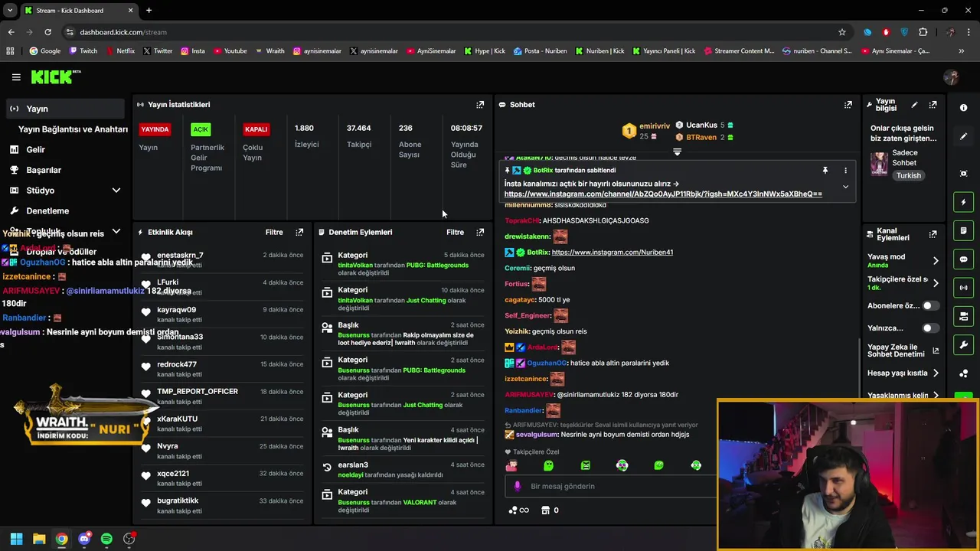Pop out the Kanal Eylemleri panel
The height and width of the screenshot is (551, 980).
(933, 234)
